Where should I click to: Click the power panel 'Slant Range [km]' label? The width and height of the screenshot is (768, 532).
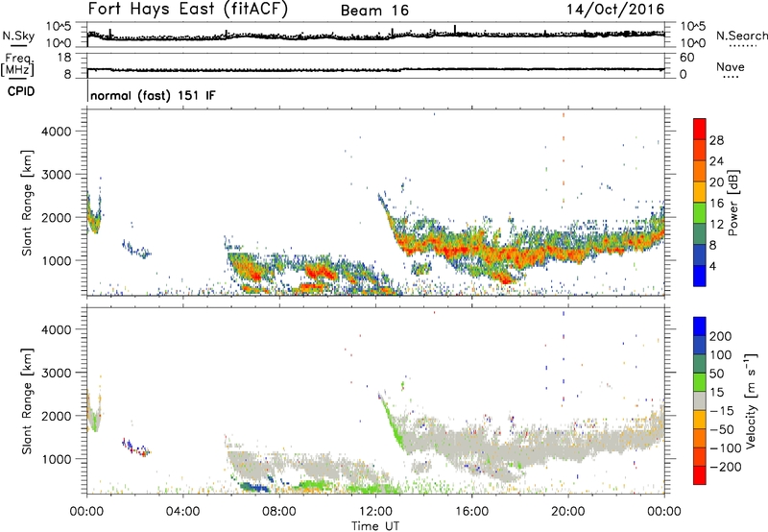(x=27, y=203)
